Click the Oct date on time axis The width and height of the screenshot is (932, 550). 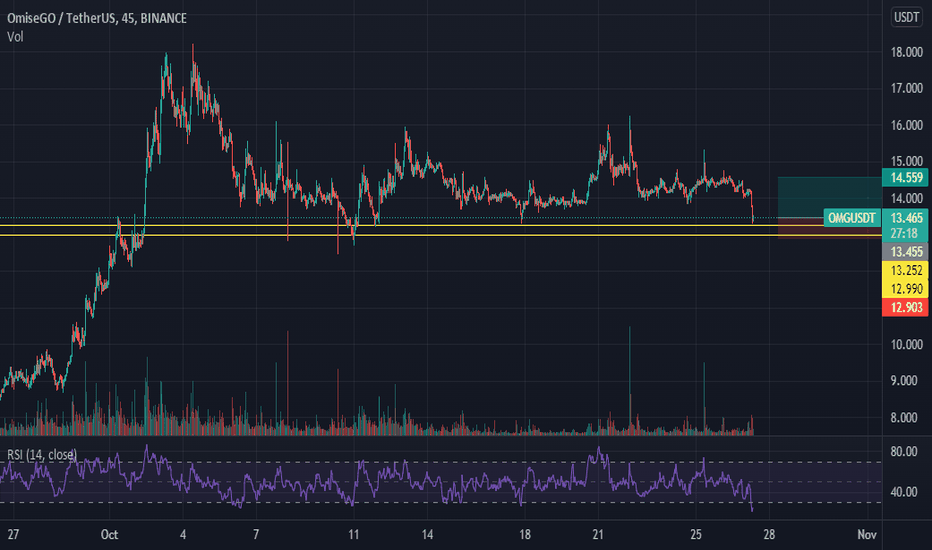(x=109, y=535)
